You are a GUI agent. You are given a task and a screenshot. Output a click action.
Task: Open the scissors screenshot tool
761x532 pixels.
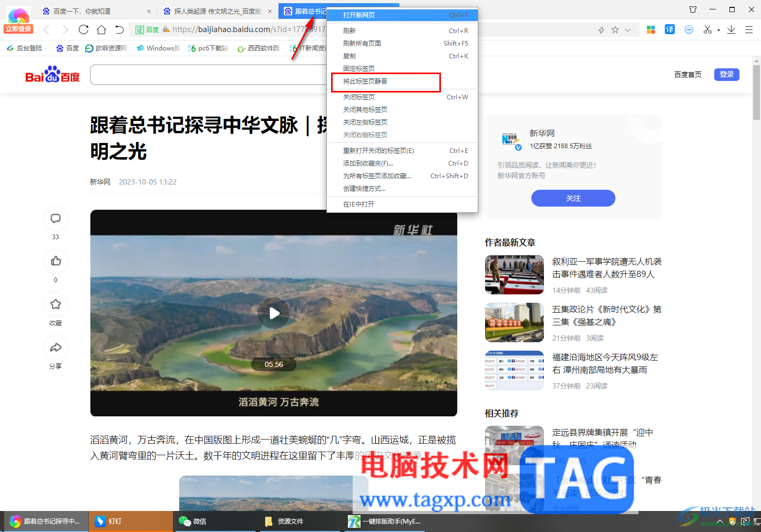pyautogui.click(x=707, y=29)
